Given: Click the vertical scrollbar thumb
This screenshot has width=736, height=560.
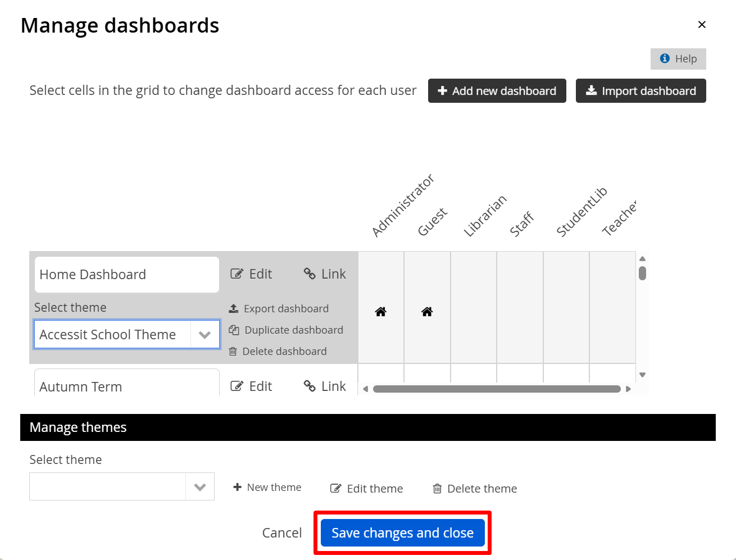Looking at the screenshot, I should (x=642, y=274).
